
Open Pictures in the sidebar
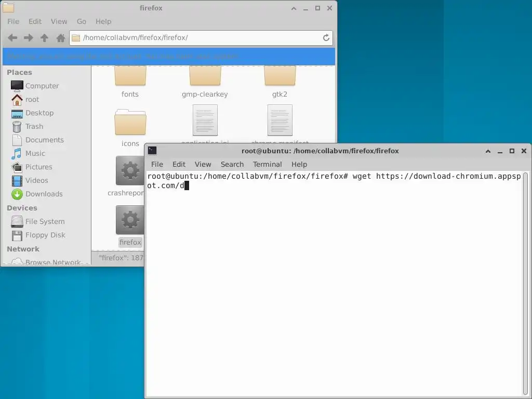pyautogui.click(x=32, y=167)
